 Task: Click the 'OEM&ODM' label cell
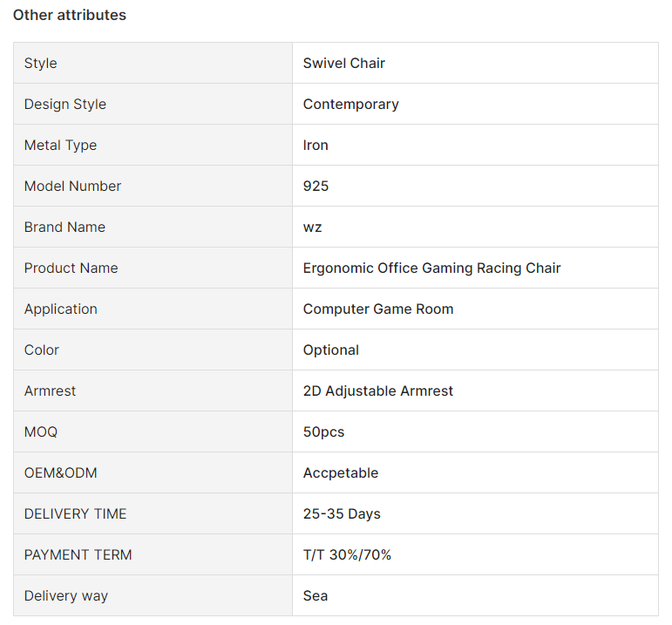click(x=61, y=472)
